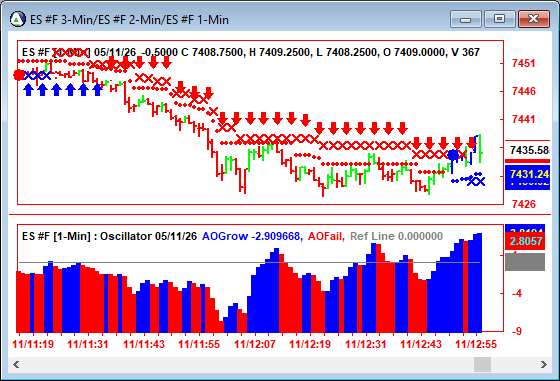Click the -4 oscillator axis label
The image size is (560, 381).
[517, 294]
